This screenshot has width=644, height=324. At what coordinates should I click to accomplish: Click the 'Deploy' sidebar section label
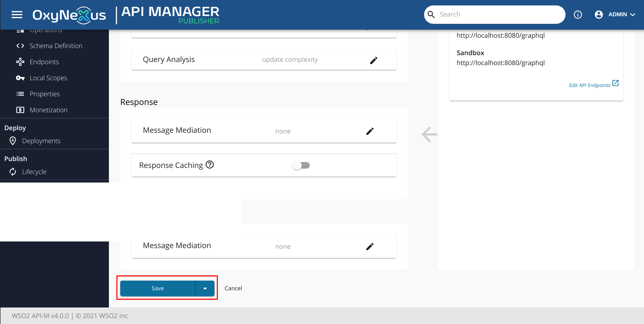pyautogui.click(x=15, y=128)
